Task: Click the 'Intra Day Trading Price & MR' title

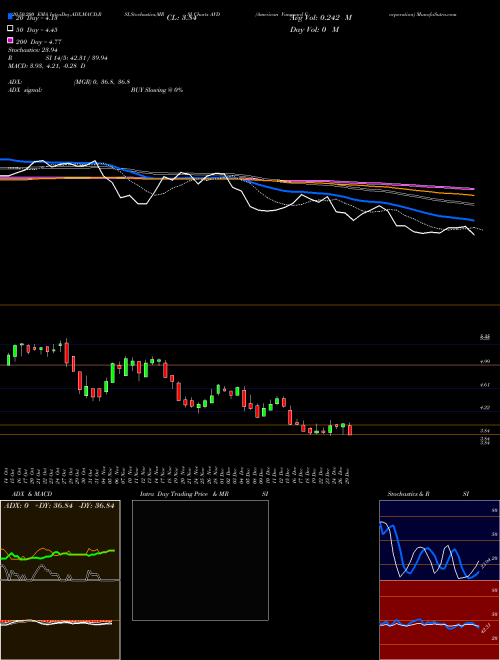Action: click(x=184, y=494)
